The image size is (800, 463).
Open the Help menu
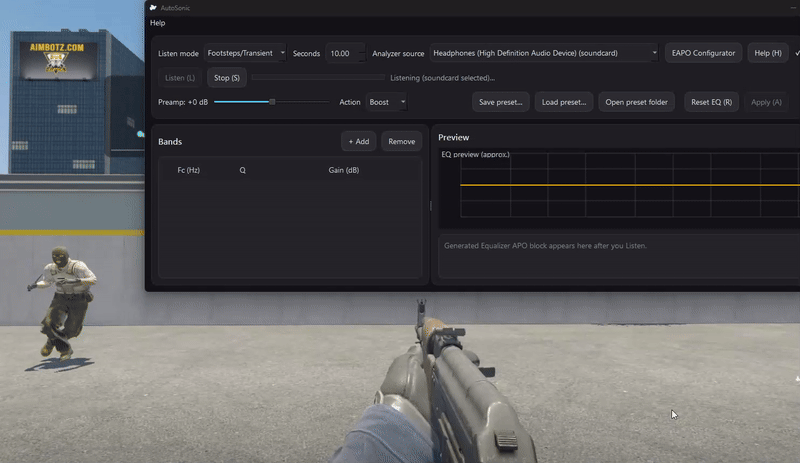158,23
